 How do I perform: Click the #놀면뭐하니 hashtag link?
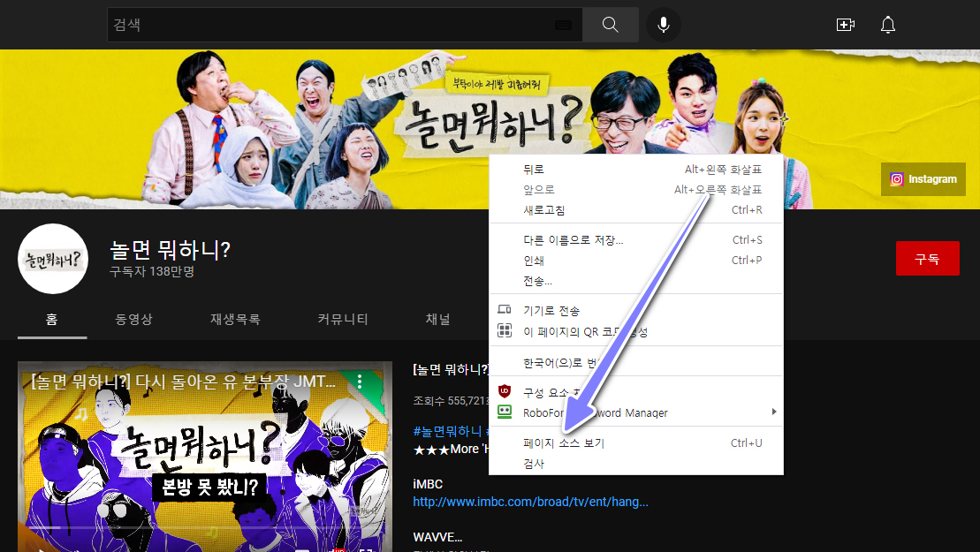[x=447, y=431]
